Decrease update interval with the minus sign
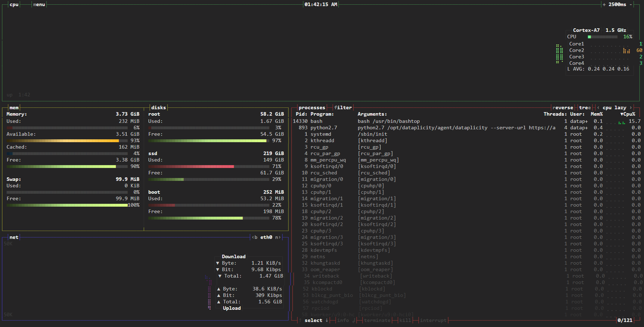The image size is (644, 327). [x=631, y=5]
